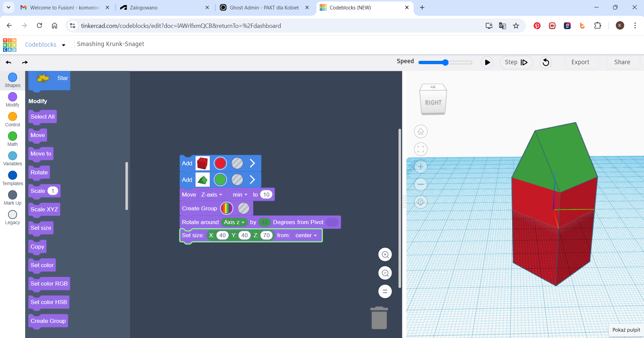Open the Codeblocks dropdown menu
The height and width of the screenshot is (338, 644).
[45, 45]
